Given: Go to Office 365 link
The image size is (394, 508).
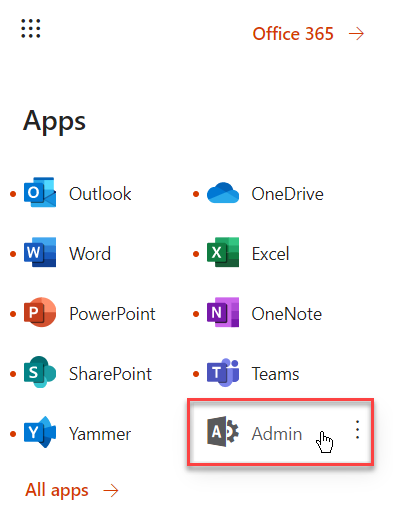Looking at the screenshot, I should click(293, 34).
